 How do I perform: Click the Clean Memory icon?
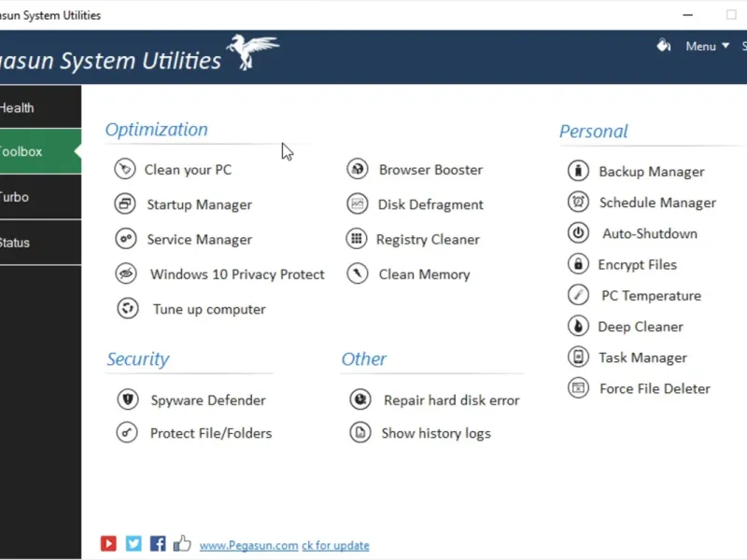click(358, 273)
